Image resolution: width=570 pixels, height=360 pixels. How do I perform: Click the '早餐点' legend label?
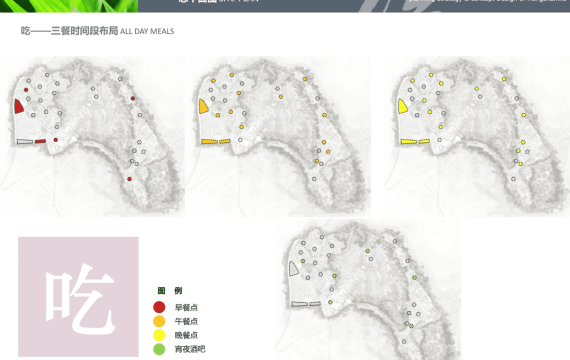[186, 307]
